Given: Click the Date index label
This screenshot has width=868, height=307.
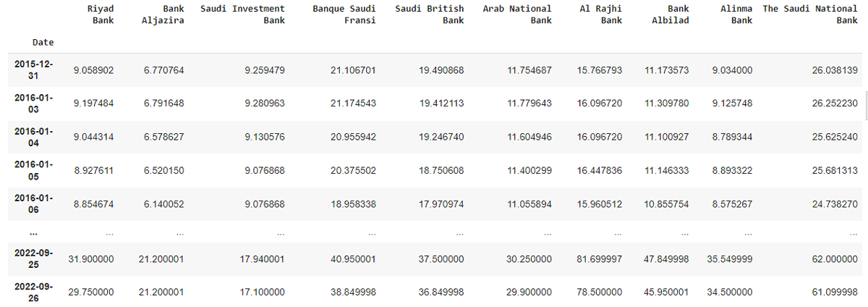Looking at the screenshot, I should pos(43,43).
